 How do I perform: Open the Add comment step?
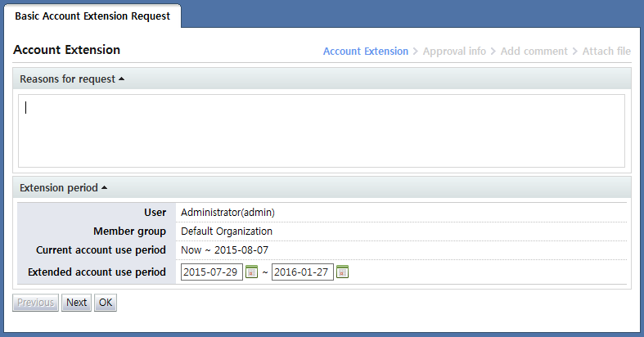click(534, 51)
